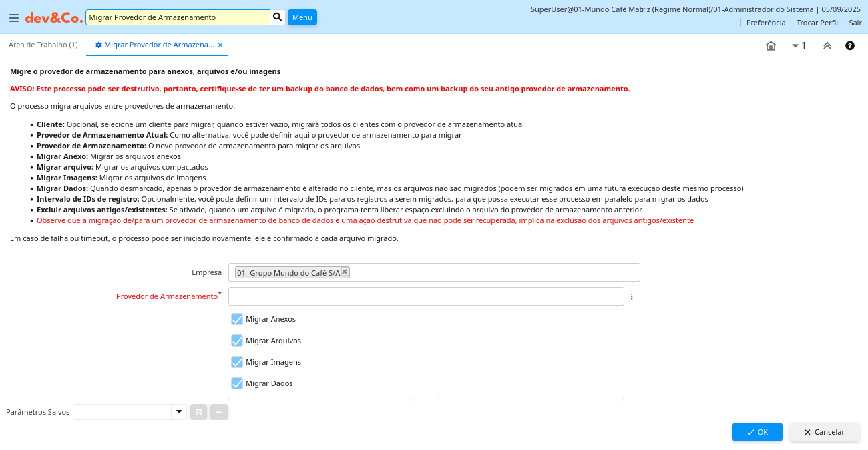Image resolution: width=868 pixels, height=450 pixels.
Task: Toggle the Migrar Anexos checkbox
Action: 237,319
